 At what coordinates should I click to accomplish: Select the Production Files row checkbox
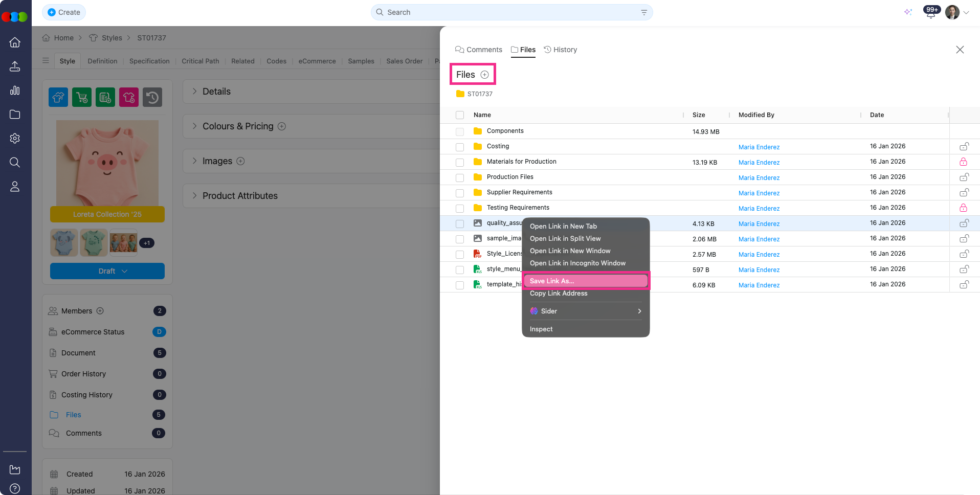pos(460,177)
